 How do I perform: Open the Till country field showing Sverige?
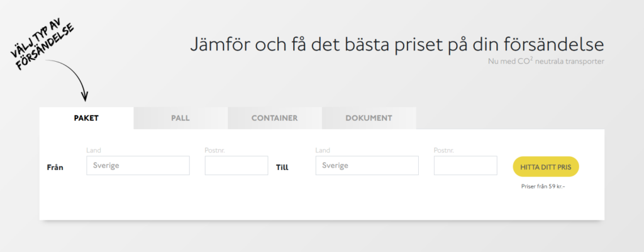pyautogui.click(x=367, y=166)
